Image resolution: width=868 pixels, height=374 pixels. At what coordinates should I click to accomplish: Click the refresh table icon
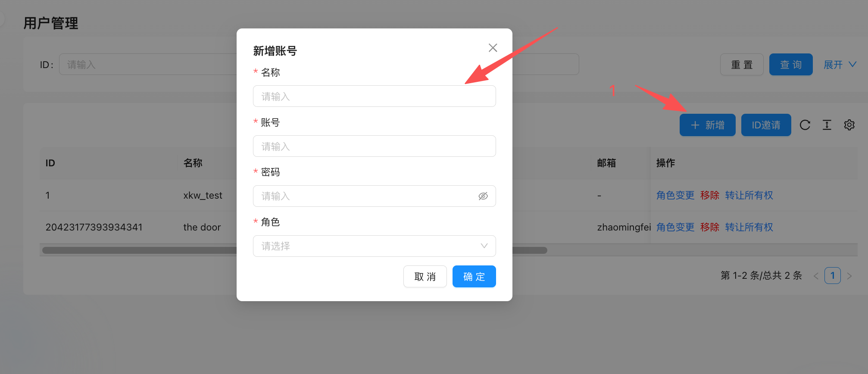tap(805, 125)
